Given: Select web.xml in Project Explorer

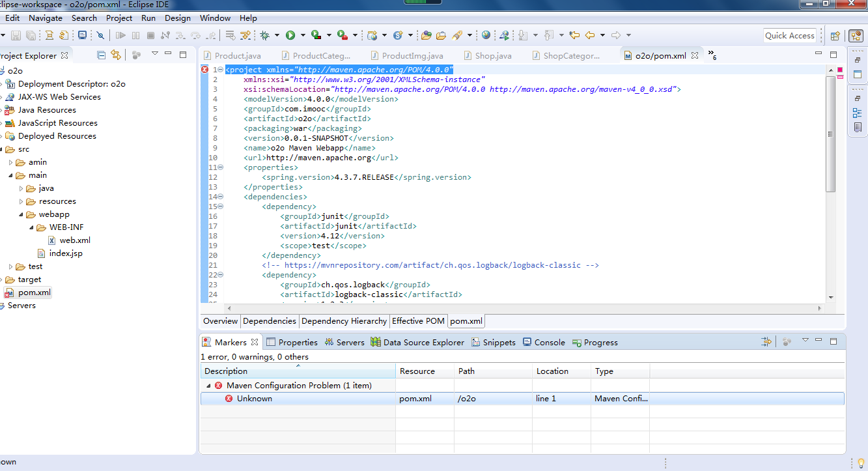Looking at the screenshot, I should pos(69,240).
